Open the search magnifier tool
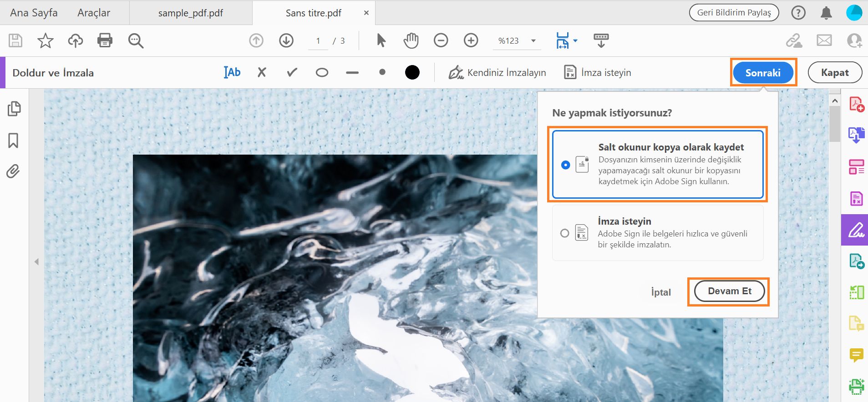Screen dimensions: 868x402 [136, 41]
